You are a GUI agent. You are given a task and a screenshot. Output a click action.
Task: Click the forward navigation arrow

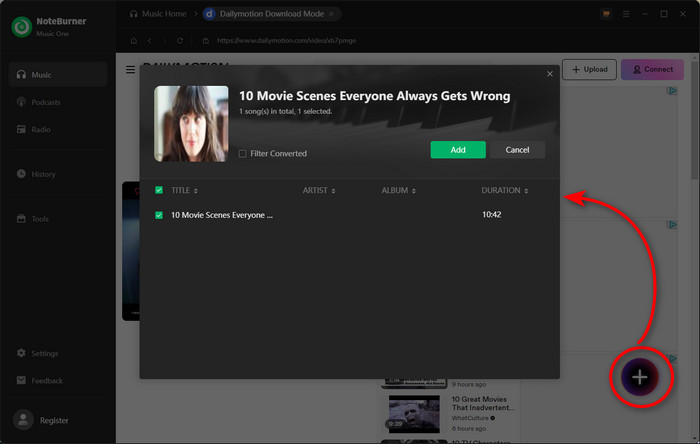coord(164,41)
